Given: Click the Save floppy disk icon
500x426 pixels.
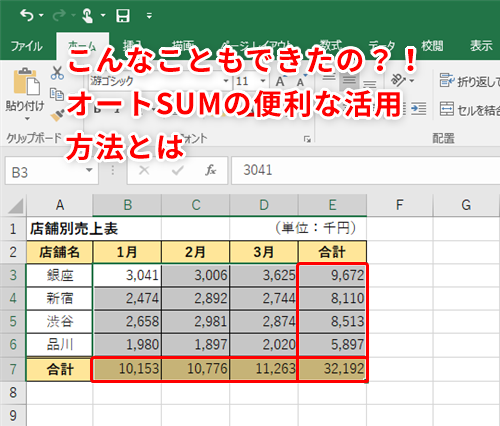Looking at the screenshot, I should pyautogui.click(x=123, y=16).
